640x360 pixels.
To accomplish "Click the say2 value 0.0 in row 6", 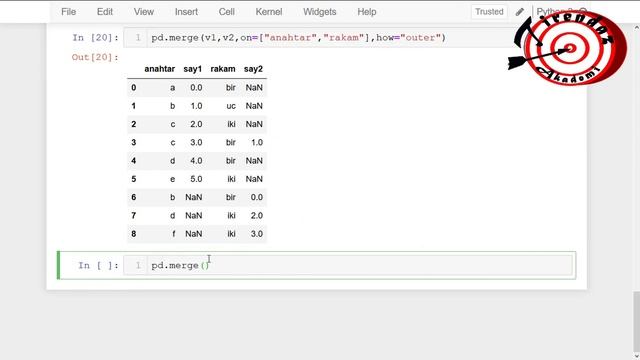I will click(257, 197).
